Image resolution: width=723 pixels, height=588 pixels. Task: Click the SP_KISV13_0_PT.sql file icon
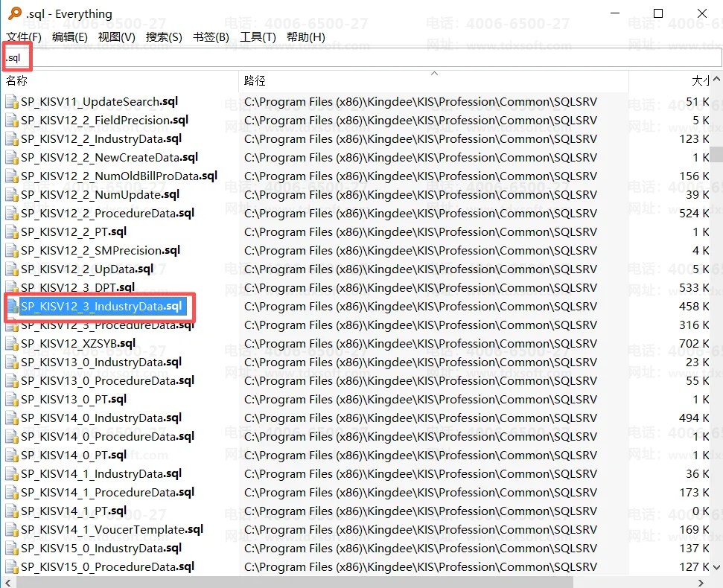(x=12, y=400)
